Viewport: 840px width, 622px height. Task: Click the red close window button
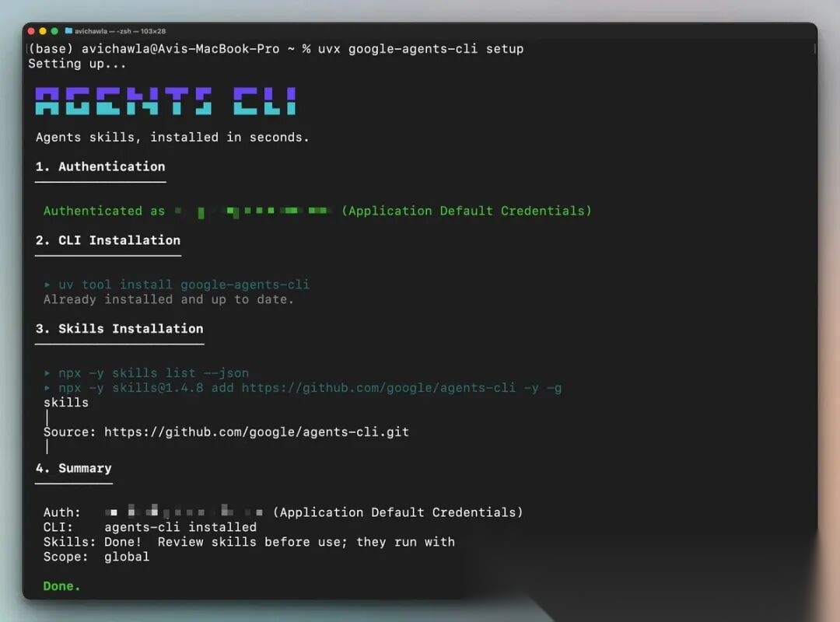click(x=31, y=31)
